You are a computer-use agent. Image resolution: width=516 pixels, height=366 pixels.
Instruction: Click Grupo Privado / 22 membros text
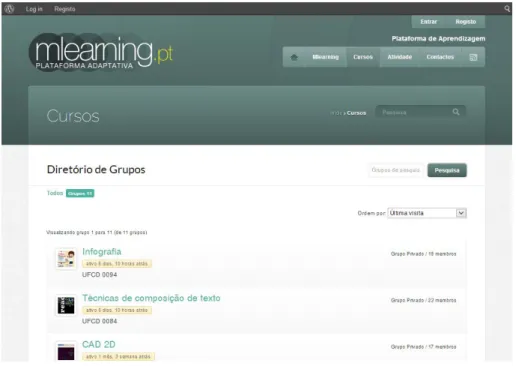coord(423,300)
